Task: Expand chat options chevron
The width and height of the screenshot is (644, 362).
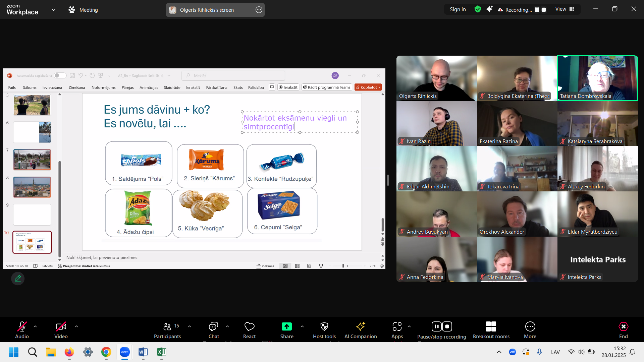Action: pyautogui.click(x=227, y=326)
